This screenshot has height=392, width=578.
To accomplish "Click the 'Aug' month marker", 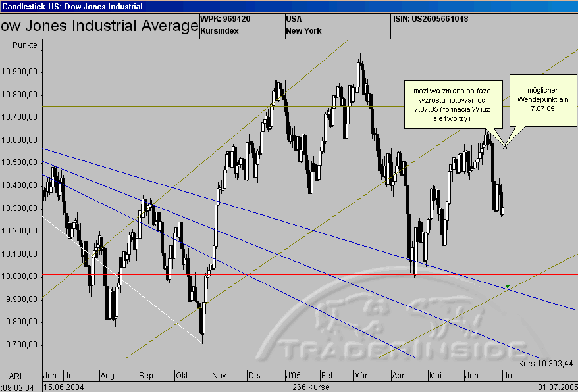I will point(107,376).
